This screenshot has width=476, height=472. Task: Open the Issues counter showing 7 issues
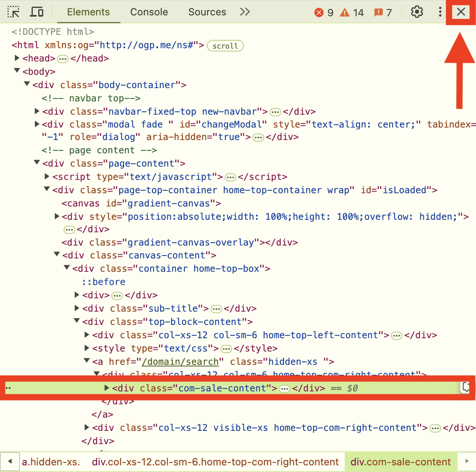tap(382, 12)
